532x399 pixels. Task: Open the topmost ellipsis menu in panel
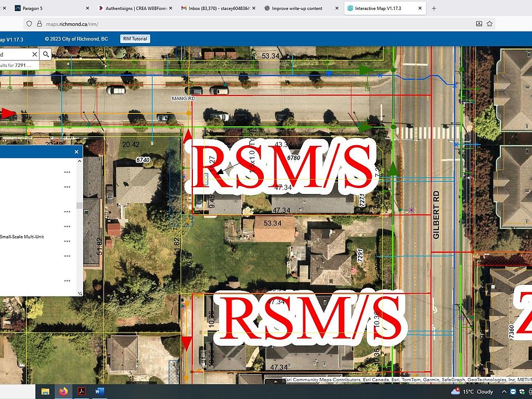(x=67, y=172)
